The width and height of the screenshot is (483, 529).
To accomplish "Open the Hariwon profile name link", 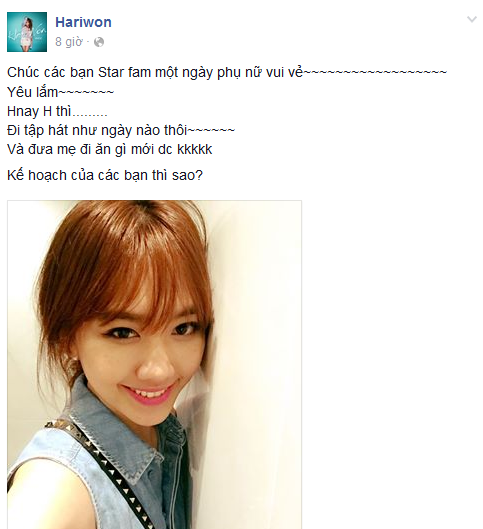I will coord(83,22).
